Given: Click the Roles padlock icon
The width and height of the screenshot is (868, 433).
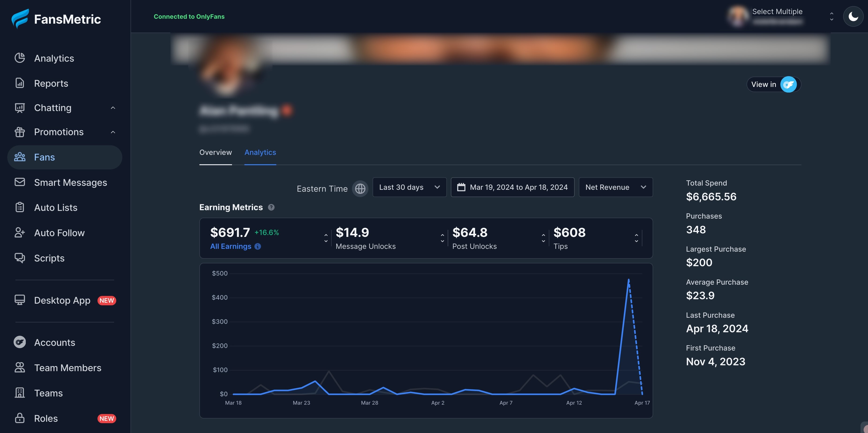Looking at the screenshot, I should (19, 418).
